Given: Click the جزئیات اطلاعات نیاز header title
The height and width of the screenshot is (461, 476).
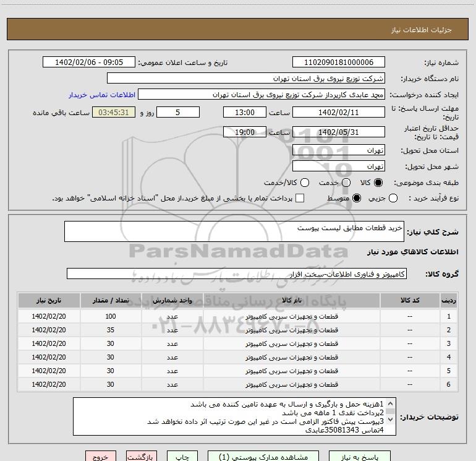Looking at the screenshot, I should coord(422,30).
